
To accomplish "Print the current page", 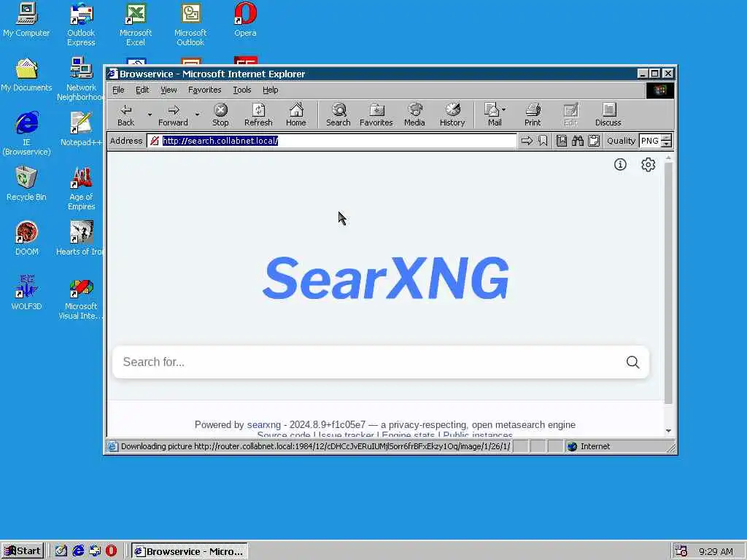I will 533,115.
